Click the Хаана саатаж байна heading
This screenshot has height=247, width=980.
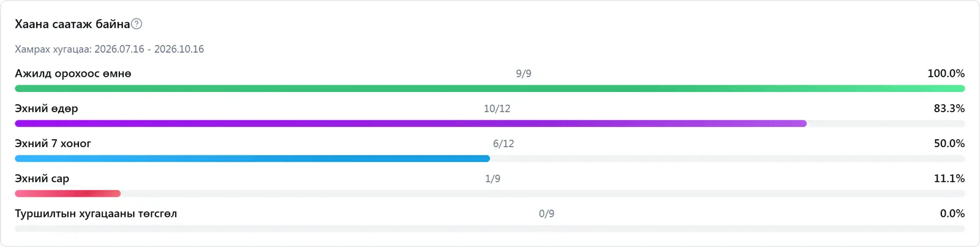coord(72,24)
